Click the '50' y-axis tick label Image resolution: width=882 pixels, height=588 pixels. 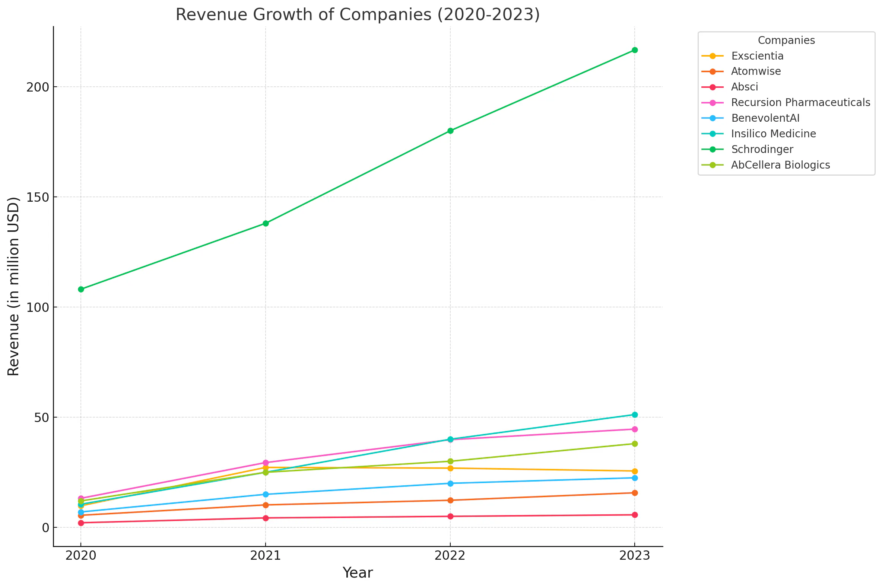point(42,418)
